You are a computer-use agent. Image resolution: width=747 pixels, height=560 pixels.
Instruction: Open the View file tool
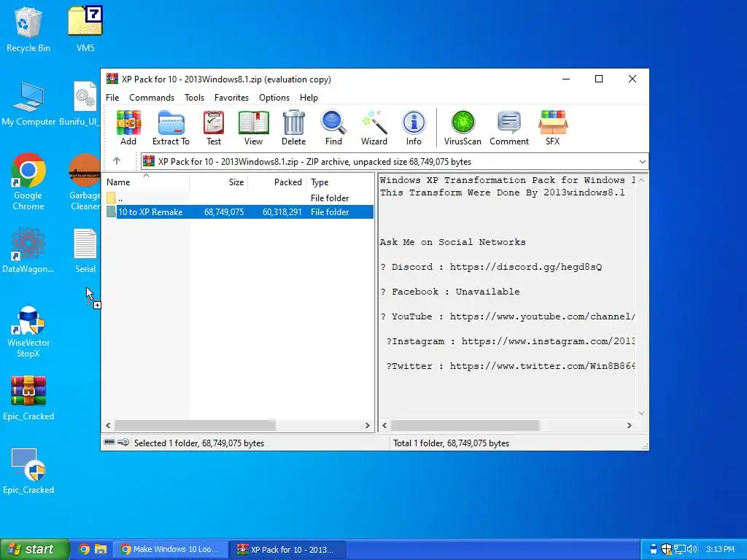coord(253,128)
